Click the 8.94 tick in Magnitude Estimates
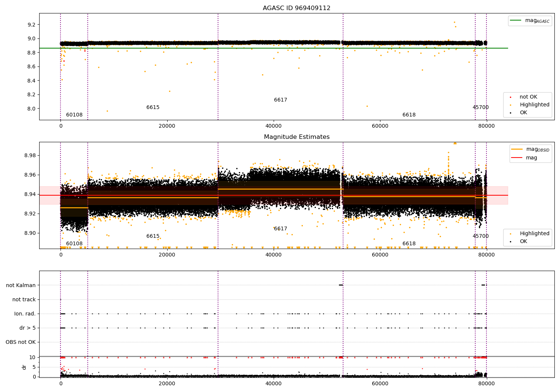 (30, 194)
